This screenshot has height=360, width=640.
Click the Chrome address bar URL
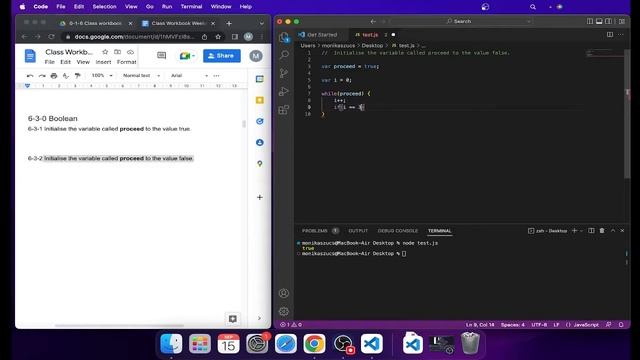click(134, 37)
